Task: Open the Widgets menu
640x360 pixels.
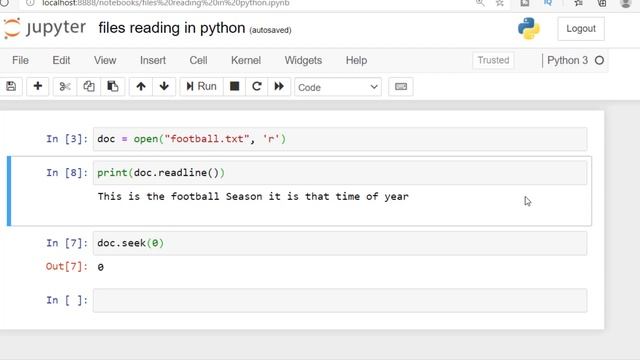Action: (303, 60)
